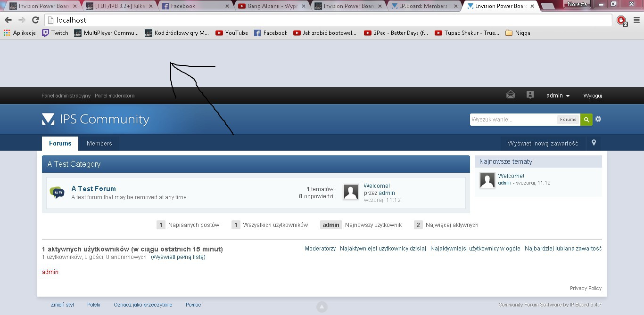Open the YouTube bookmark

click(x=231, y=33)
